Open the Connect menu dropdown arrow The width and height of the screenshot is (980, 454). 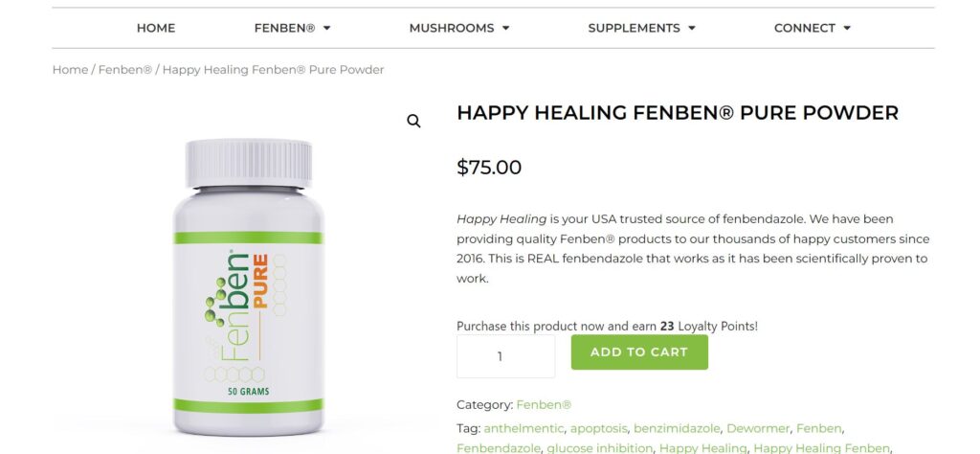[x=847, y=28]
